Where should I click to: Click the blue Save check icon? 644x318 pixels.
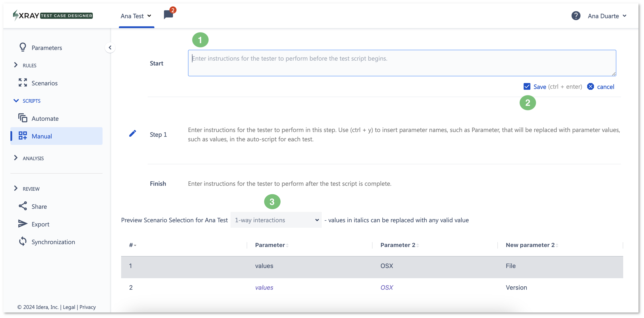527,87
